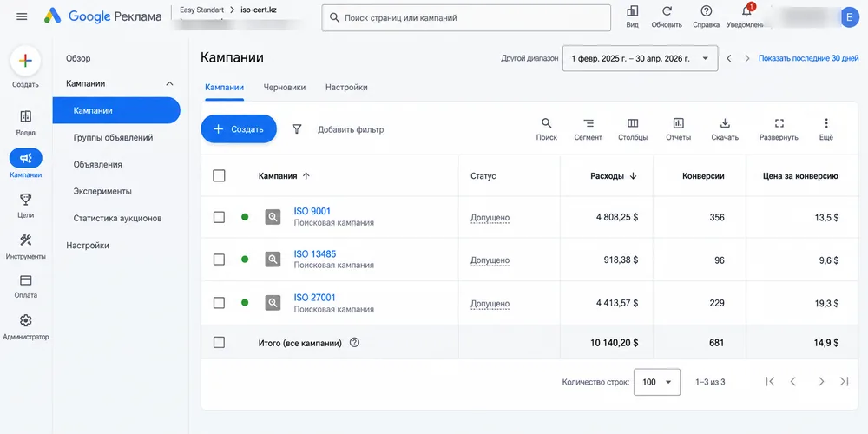Click the search pages or campaigns field
This screenshot has height=434, width=868.
coord(466,17)
